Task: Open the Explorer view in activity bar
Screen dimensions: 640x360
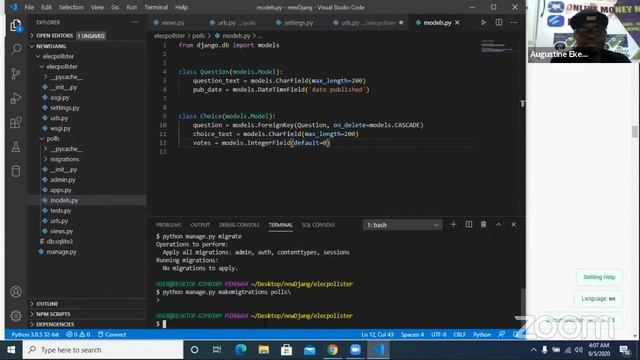Action: tap(16, 26)
